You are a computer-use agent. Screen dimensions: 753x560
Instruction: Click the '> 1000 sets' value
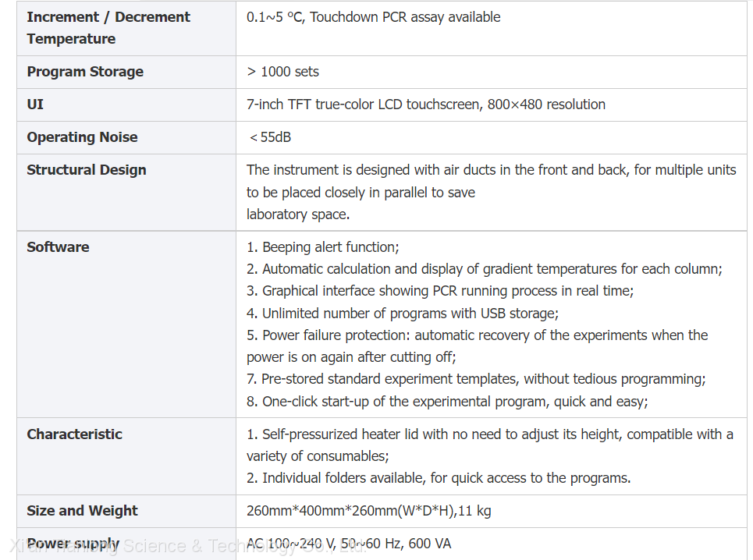(x=282, y=72)
